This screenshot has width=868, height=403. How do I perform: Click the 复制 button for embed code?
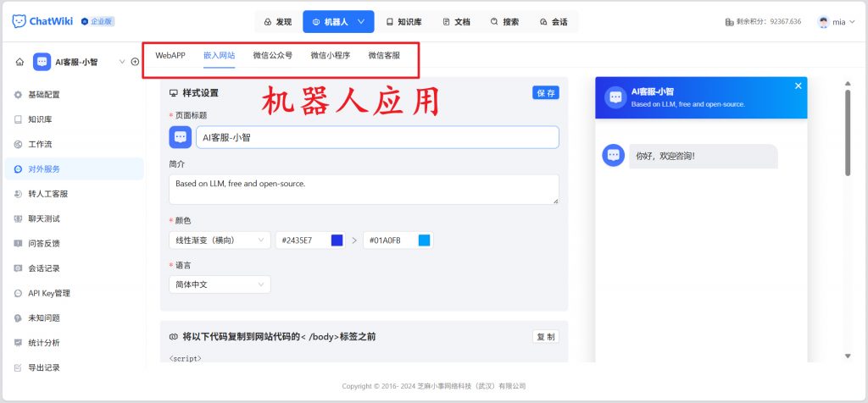[x=546, y=337]
